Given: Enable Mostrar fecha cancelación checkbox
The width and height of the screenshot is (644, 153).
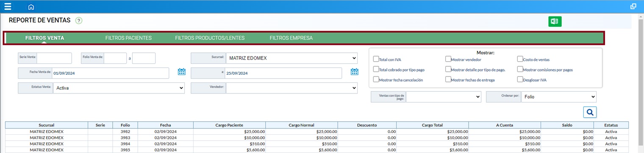Looking at the screenshot, I should [376, 79].
